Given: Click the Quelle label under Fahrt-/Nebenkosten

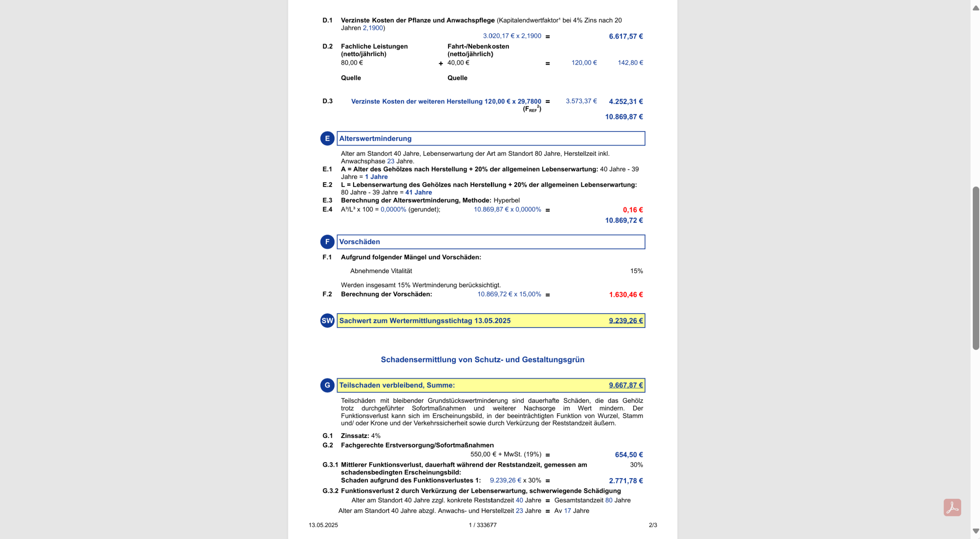Looking at the screenshot, I should tap(457, 78).
